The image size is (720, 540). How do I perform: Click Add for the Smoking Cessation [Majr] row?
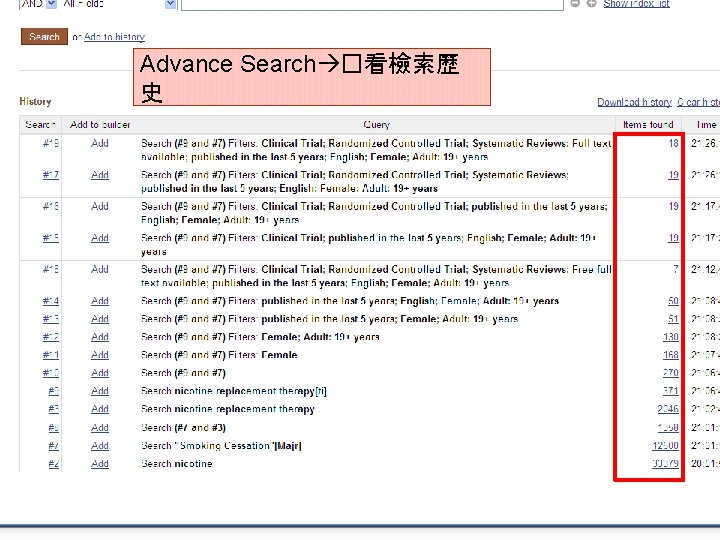(100, 446)
